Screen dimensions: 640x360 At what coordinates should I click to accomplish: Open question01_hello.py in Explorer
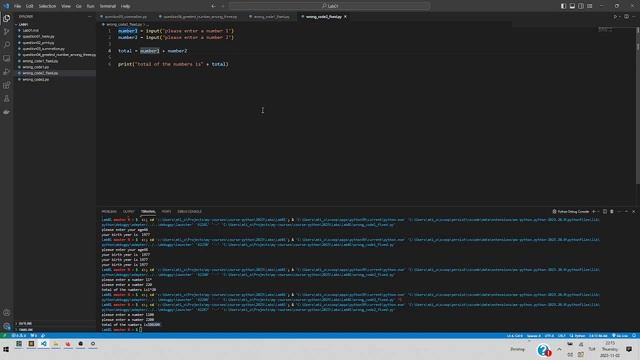[38, 36]
